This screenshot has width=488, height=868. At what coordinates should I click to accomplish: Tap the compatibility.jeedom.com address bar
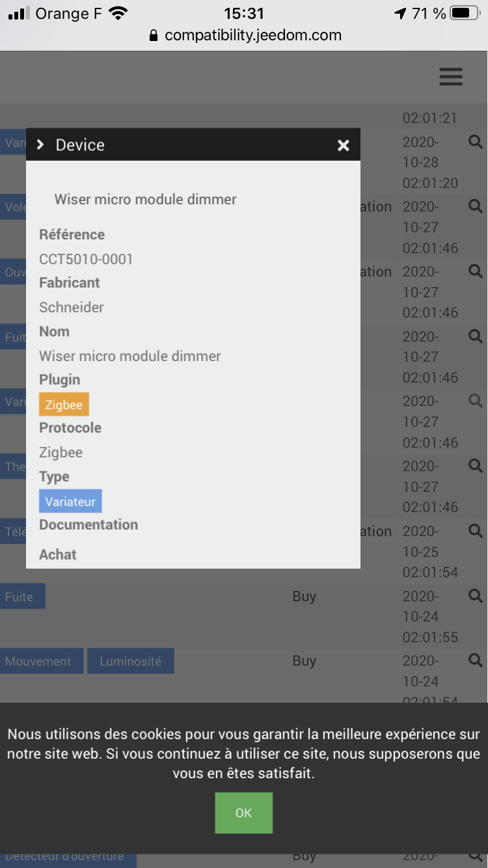[252, 35]
